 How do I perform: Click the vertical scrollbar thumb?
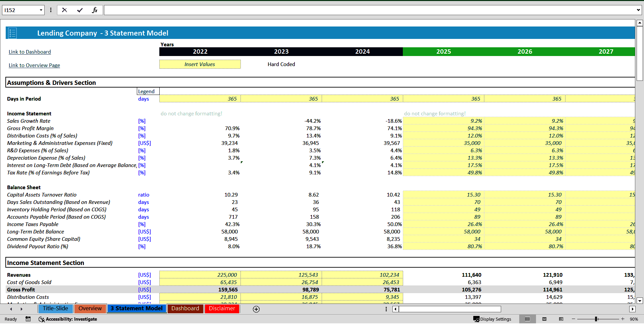tap(640, 54)
